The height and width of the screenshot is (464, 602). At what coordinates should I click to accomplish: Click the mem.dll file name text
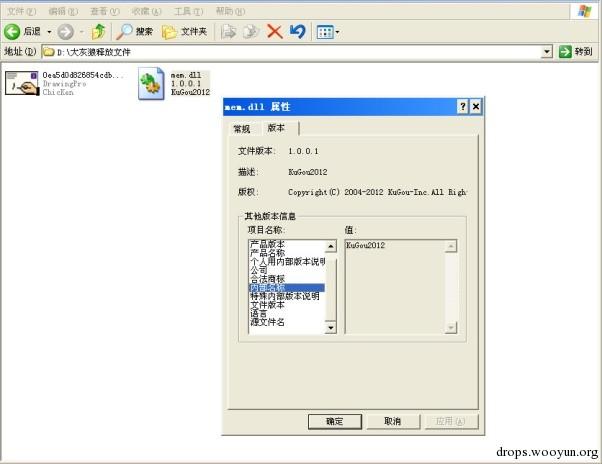(186, 75)
